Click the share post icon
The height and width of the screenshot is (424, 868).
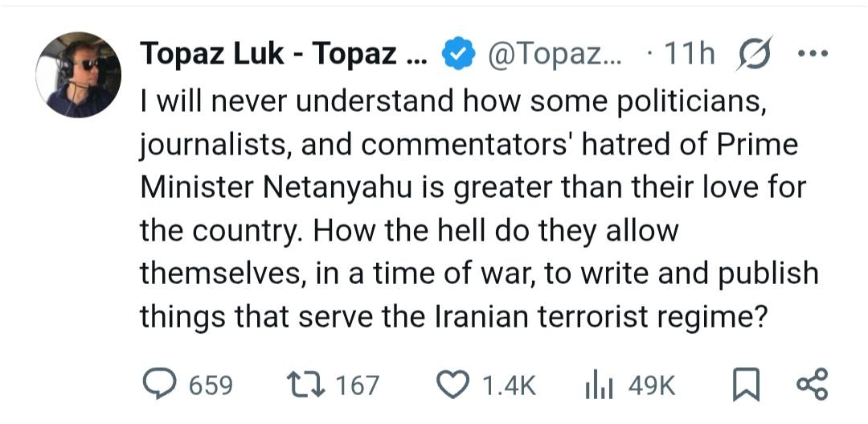tap(811, 385)
